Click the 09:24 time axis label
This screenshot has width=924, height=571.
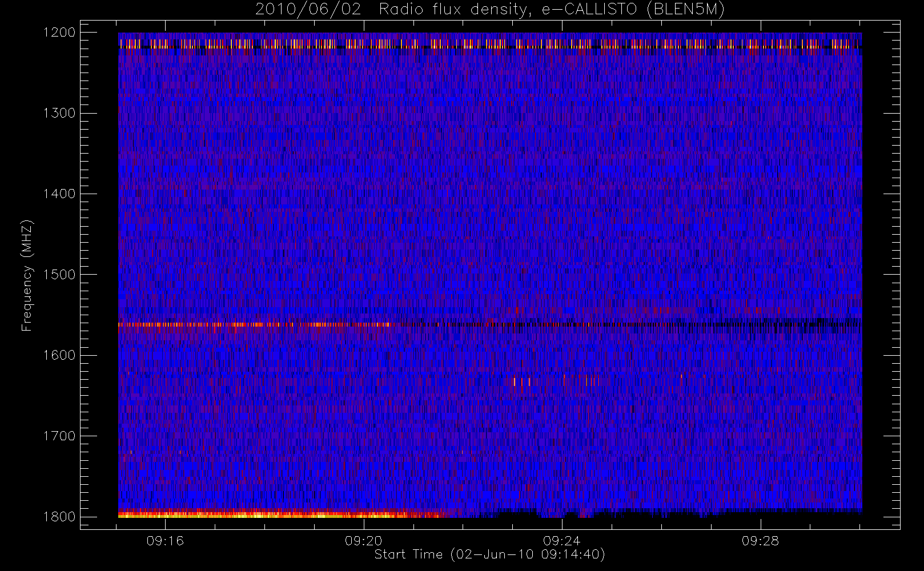[562, 541]
